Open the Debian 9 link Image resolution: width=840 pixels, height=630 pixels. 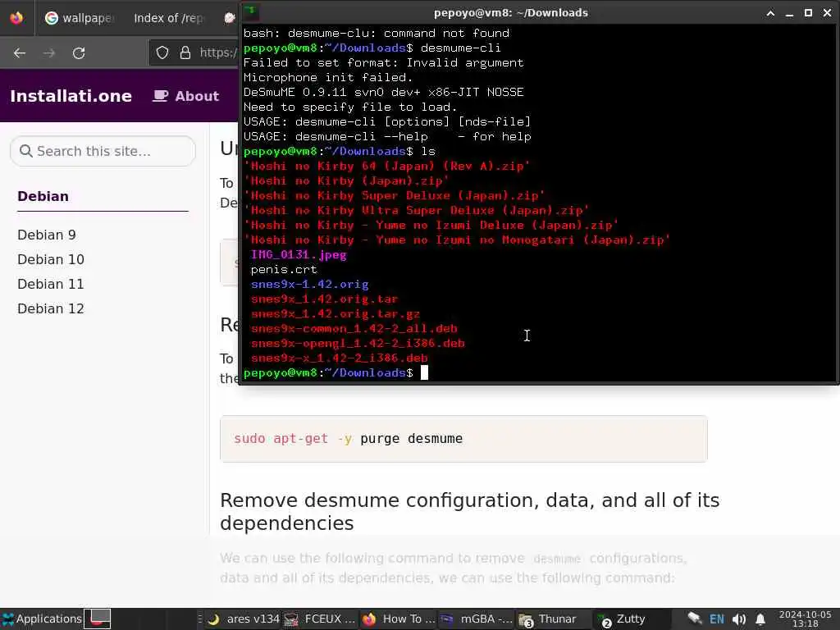47,235
